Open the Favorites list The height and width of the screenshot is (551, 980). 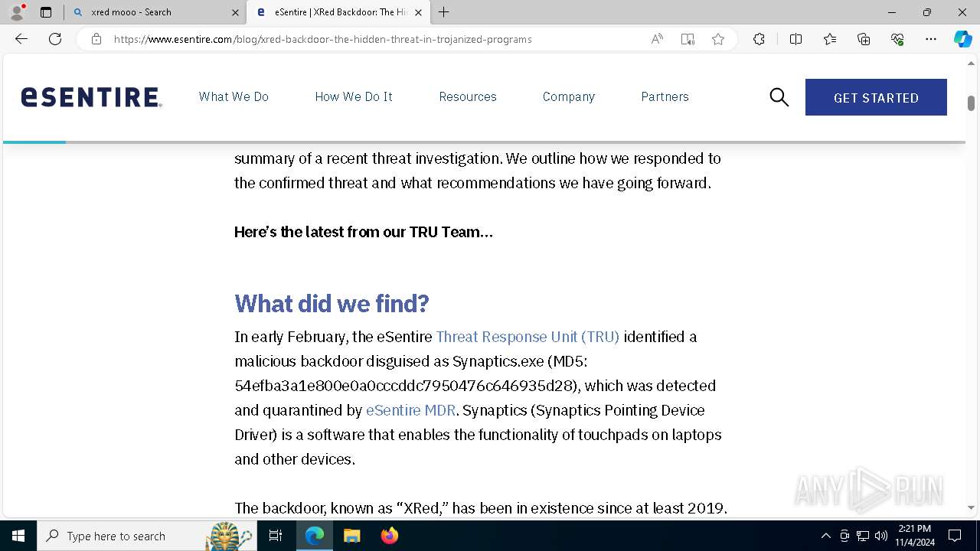click(x=830, y=39)
